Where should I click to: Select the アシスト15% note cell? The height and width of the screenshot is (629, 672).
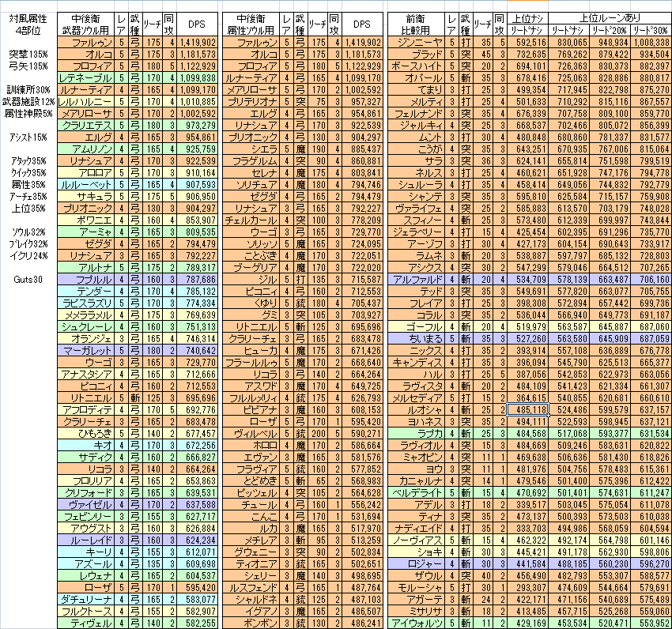point(28,137)
